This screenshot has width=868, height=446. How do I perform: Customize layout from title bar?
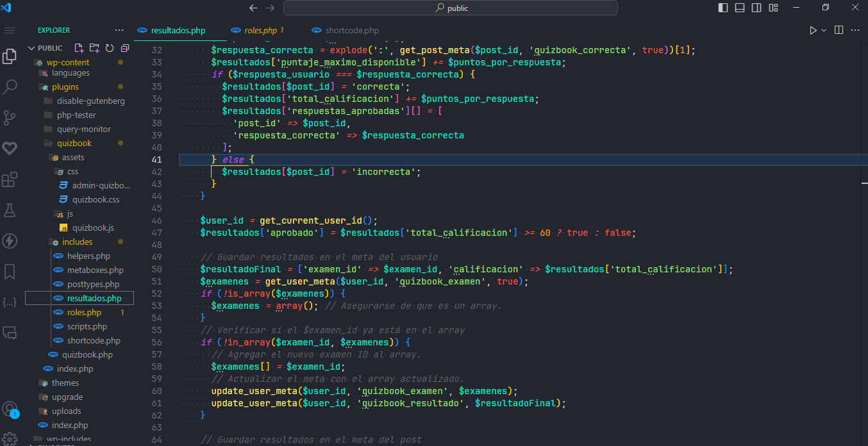point(773,8)
